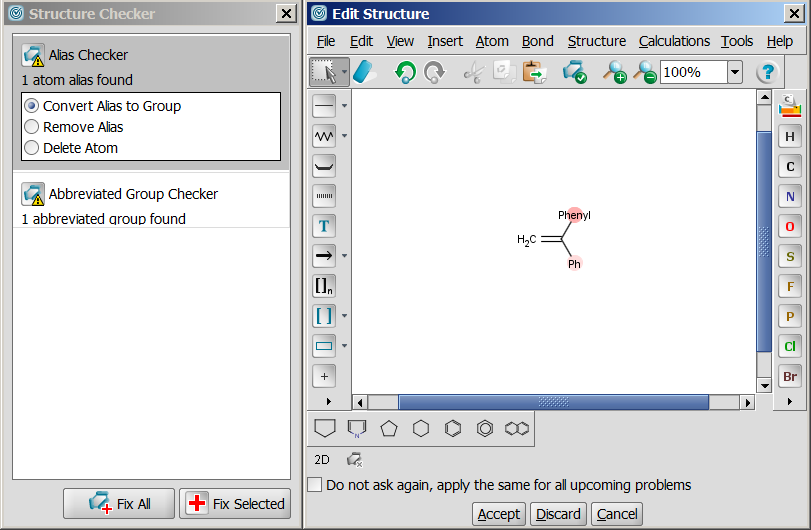Select Convert Alias to Group option

pos(32,106)
